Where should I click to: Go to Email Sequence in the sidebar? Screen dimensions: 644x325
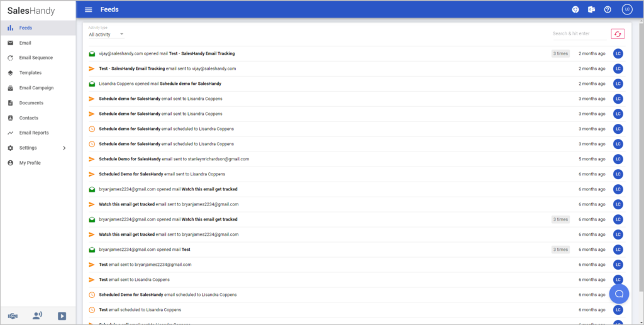pos(36,58)
